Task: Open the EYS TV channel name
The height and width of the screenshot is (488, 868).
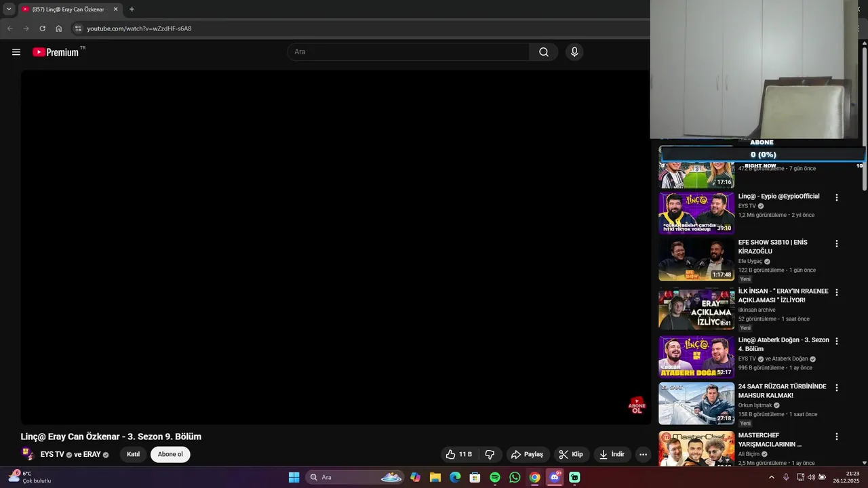Action: coord(52,454)
